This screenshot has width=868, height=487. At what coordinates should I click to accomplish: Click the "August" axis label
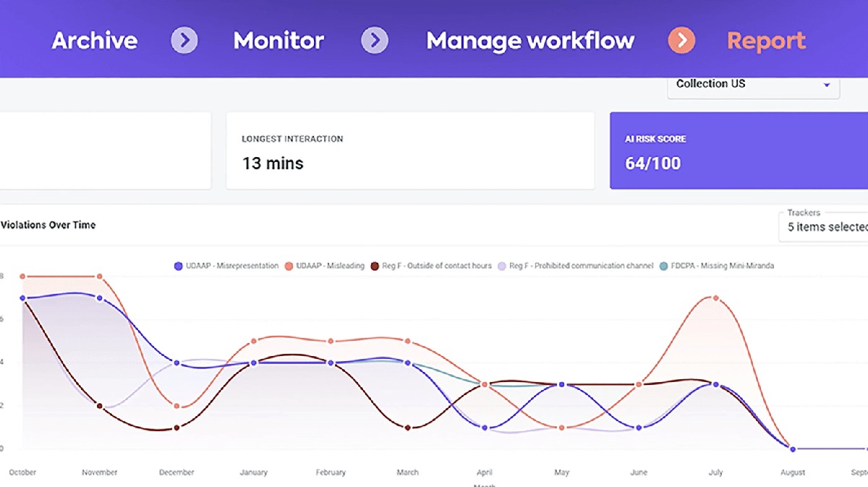(793, 473)
